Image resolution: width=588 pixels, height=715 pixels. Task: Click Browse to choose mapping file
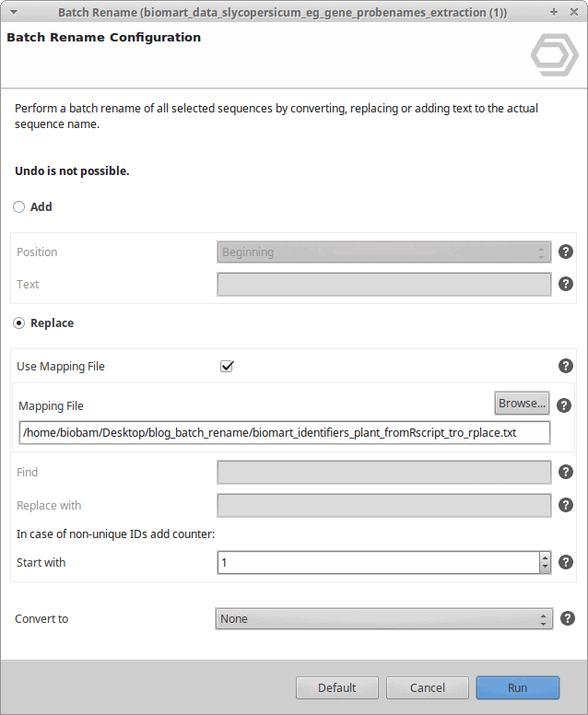522,403
